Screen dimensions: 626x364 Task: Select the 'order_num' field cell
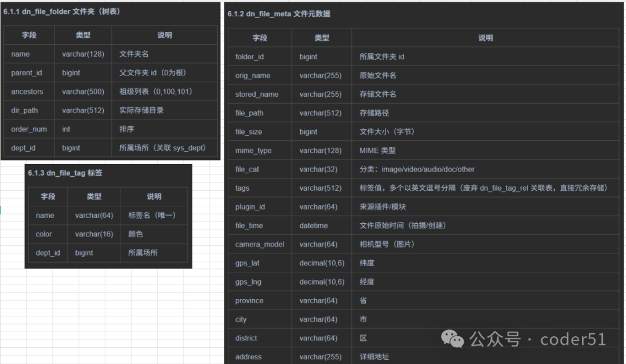(x=29, y=129)
